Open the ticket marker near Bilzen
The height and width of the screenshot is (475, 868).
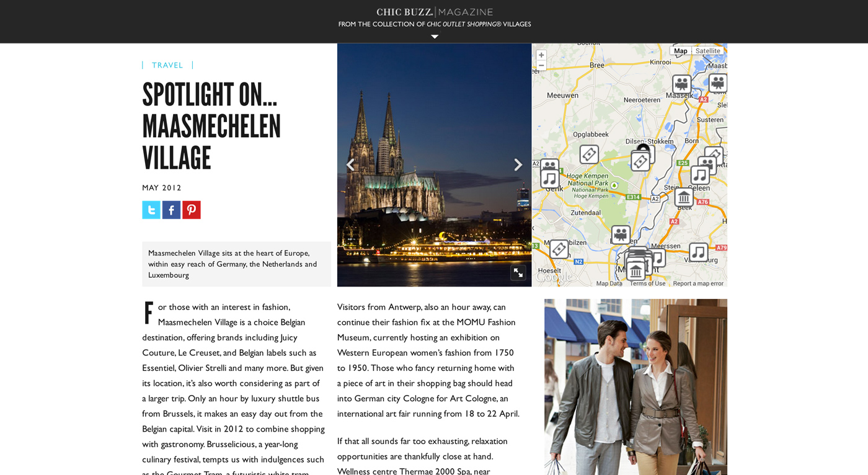(x=559, y=249)
